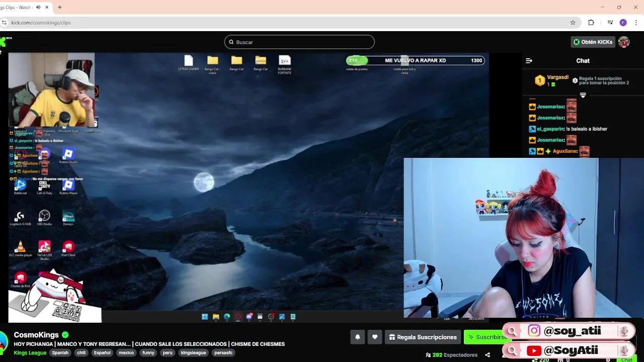Image resolution: width=644 pixels, height=362 pixels.
Task: Go to Kick home via green logo
Action: coord(3,42)
